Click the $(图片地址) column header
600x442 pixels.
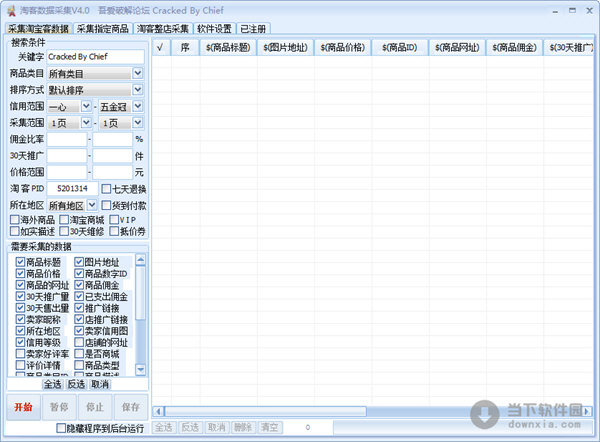click(x=285, y=47)
